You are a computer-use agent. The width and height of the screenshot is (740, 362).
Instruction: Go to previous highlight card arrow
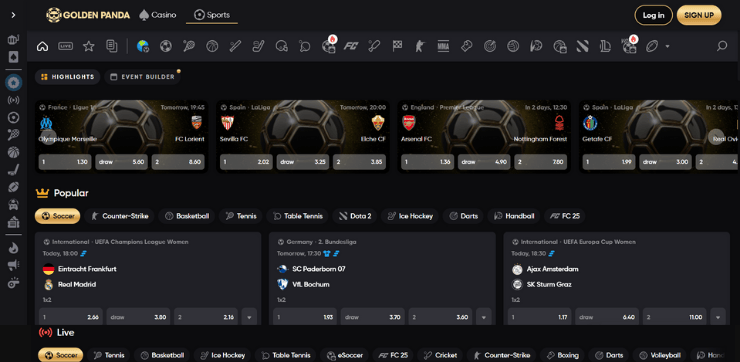pos(49,136)
